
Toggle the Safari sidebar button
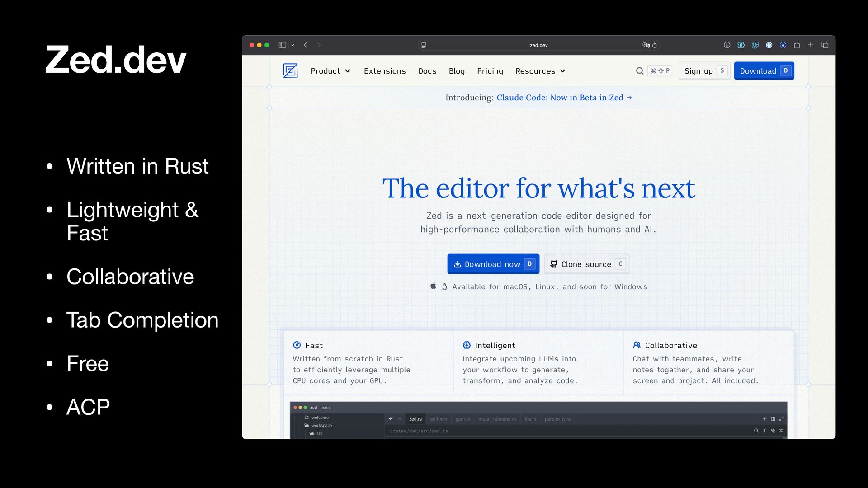click(x=283, y=45)
